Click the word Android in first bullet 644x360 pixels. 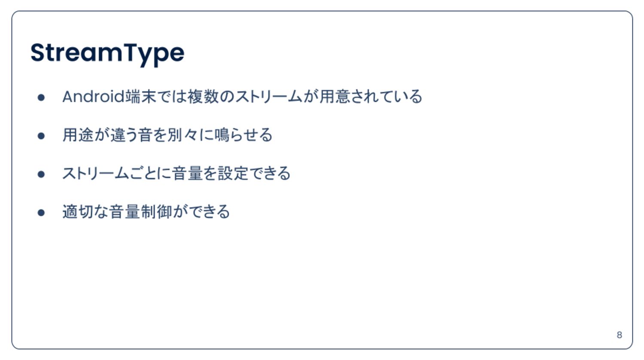click(x=94, y=97)
